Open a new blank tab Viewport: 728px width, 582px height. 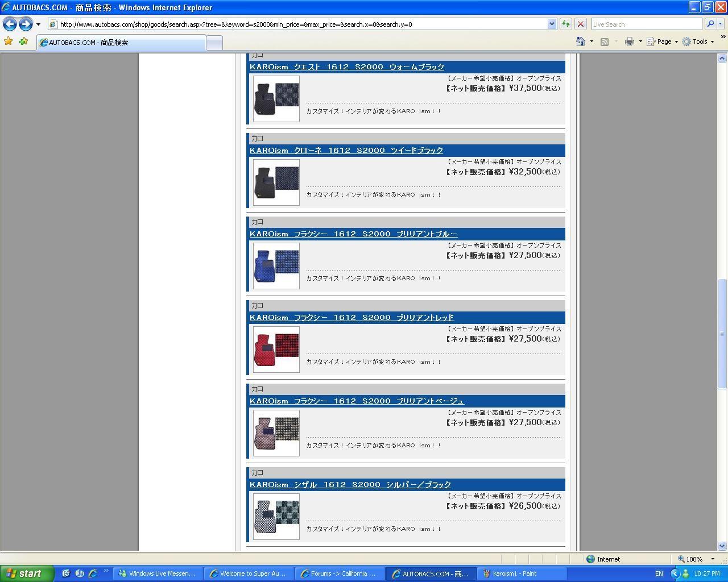(214, 43)
